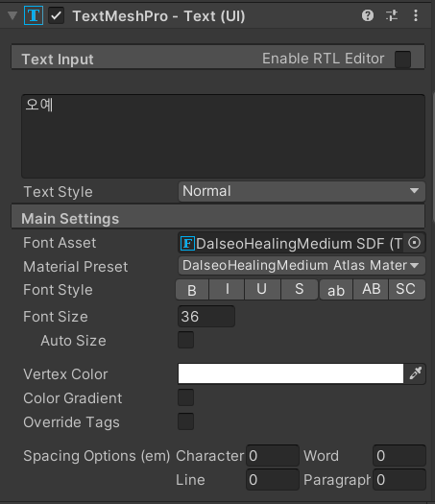The image size is (435, 504).
Task: Click the Font Style label
Action: click(58, 290)
